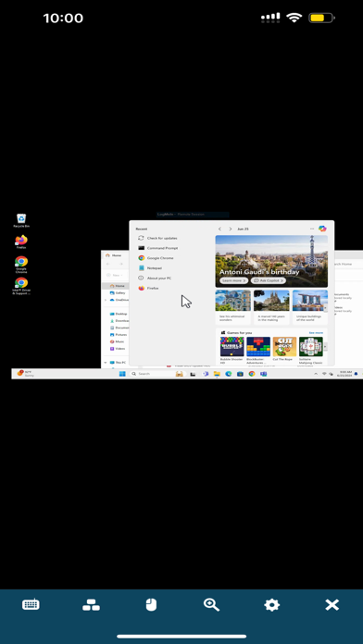
Task: Open Microsoft Edge from taskbar
Action: 228,374
